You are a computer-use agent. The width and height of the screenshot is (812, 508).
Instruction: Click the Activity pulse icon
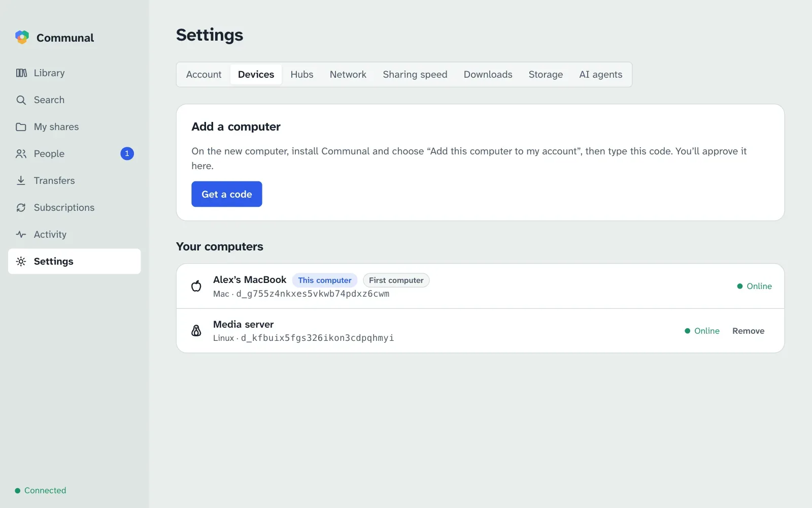pyautogui.click(x=21, y=234)
